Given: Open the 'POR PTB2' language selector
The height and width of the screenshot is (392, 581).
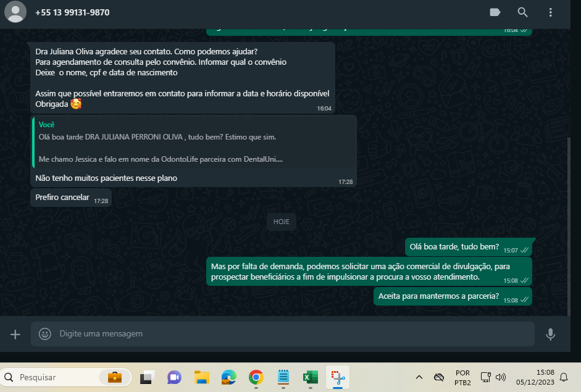Looking at the screenshot, I should [x=462, y=377].
